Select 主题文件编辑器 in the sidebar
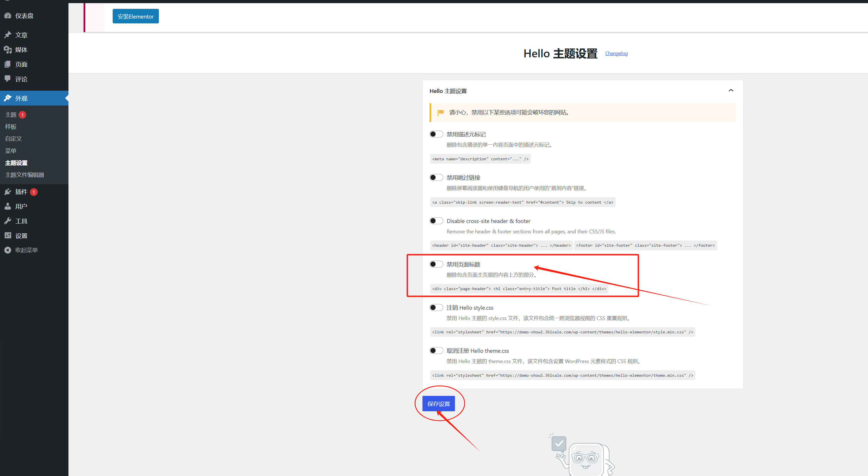The image size is (868, 476). [24, 175]
